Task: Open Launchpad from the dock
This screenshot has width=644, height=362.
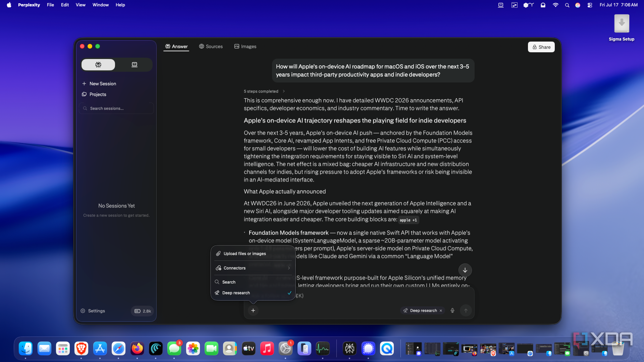Action: pos(63,349)
